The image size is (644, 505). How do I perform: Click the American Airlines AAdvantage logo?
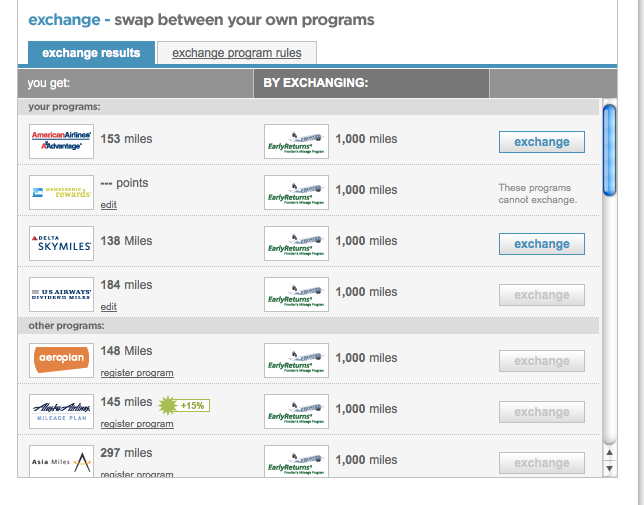pyautogui.click(x=61, y=141)
